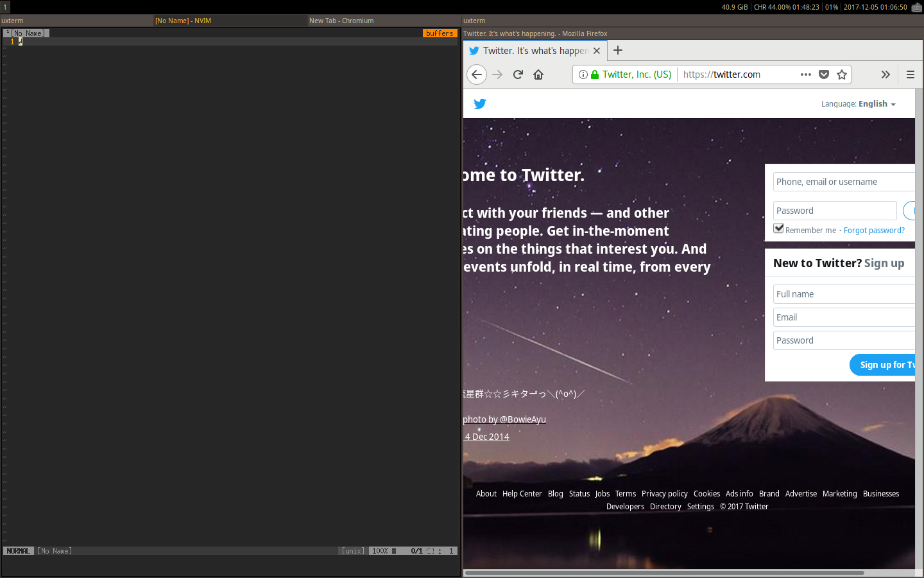Click vertical scrollbar of Twitter page
The height and width of the screenshot is (578, 924).
tap(919, 328)
